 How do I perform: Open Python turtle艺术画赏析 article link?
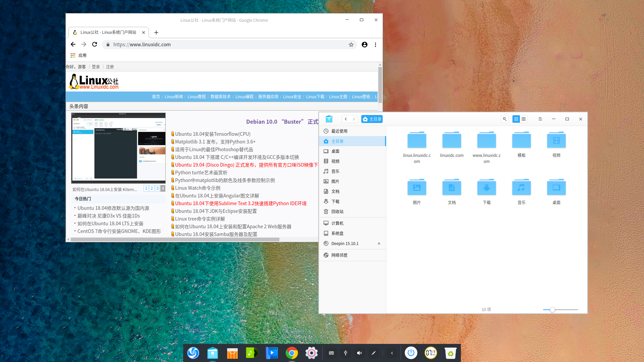coord(201,173)
